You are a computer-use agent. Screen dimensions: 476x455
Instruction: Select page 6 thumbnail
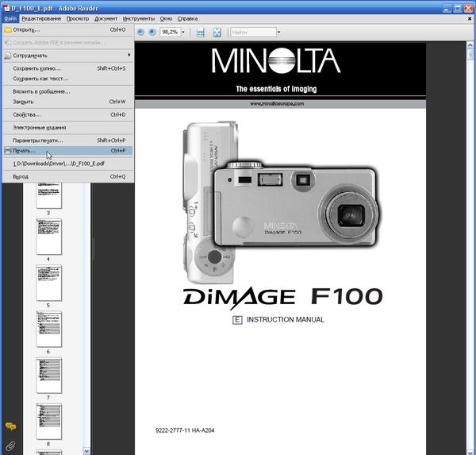click(x=48, y=329)
